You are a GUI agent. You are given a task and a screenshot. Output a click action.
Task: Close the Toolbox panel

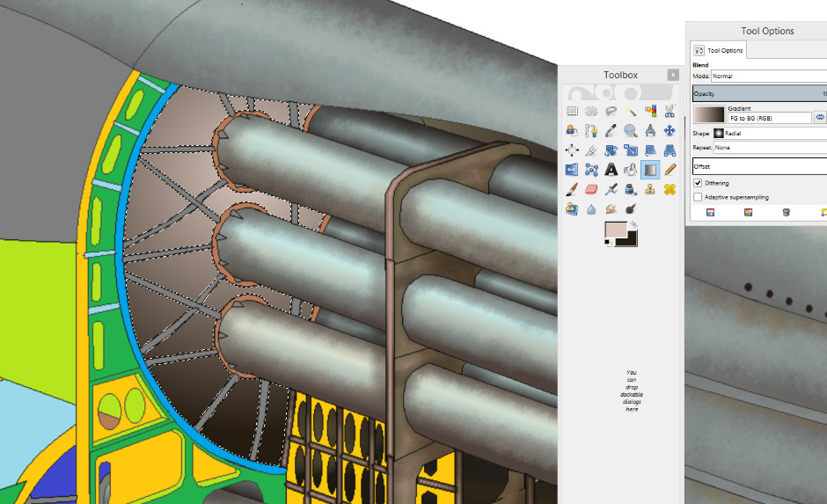pyautogui.click(x=673, y=75)
